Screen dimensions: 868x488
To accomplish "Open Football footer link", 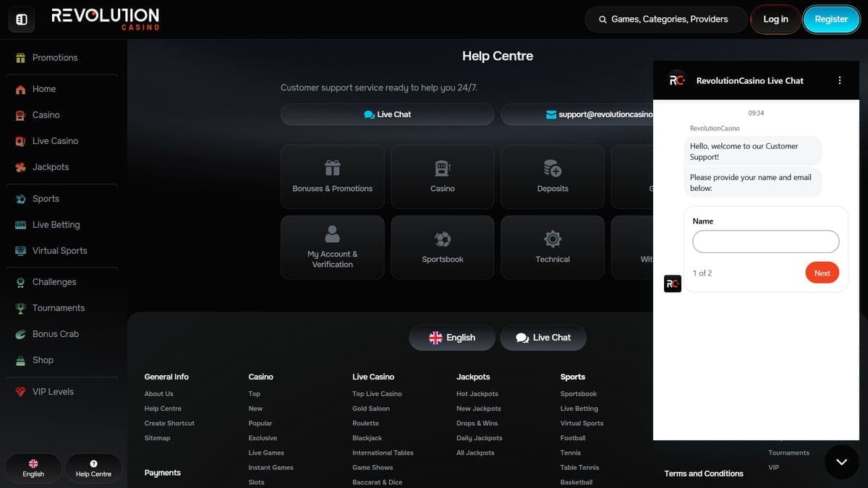I will 573,438.
